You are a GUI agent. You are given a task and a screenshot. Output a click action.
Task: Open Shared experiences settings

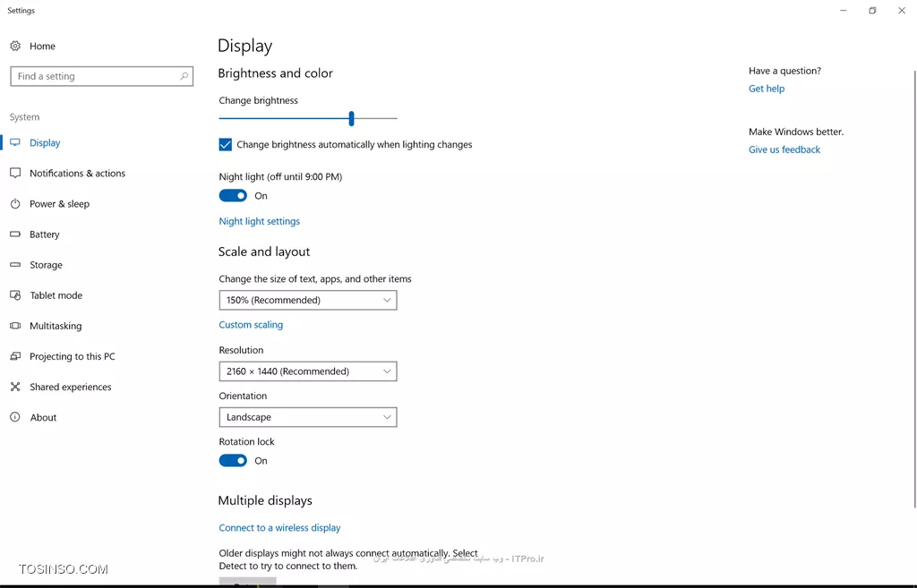70,387
